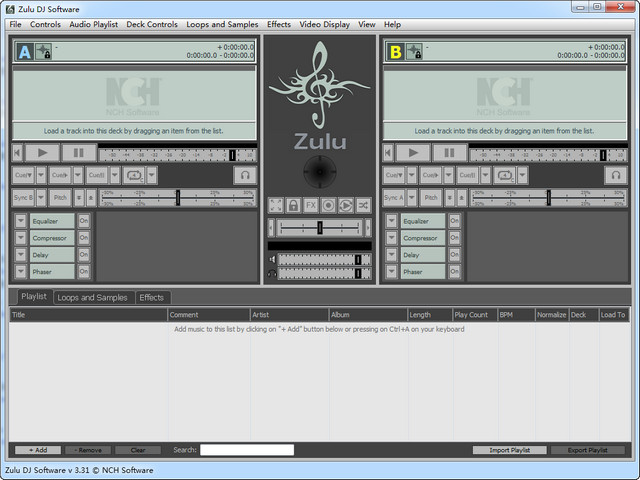Click the - Remove button
The width and height of the screenshot is (640, 480).
point(88,450)
